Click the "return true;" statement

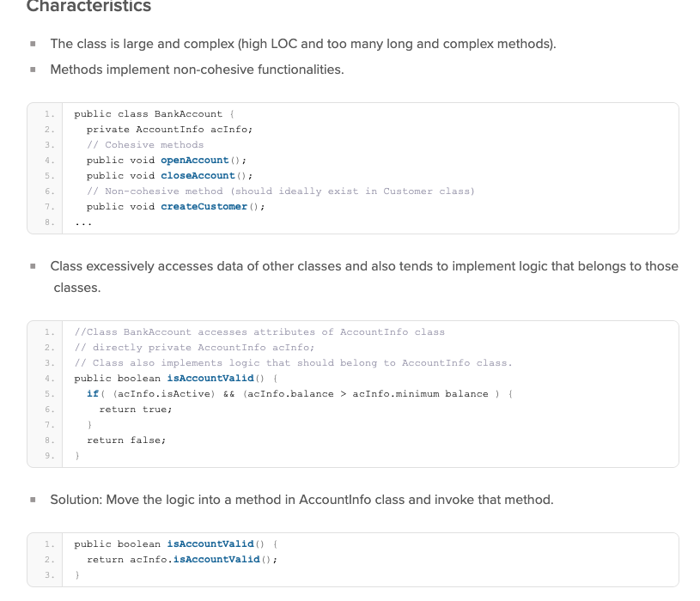[x=136, y=409]
